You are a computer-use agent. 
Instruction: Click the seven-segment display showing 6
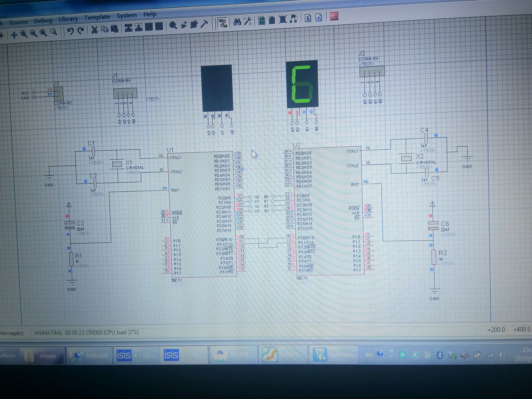point(302,84)
